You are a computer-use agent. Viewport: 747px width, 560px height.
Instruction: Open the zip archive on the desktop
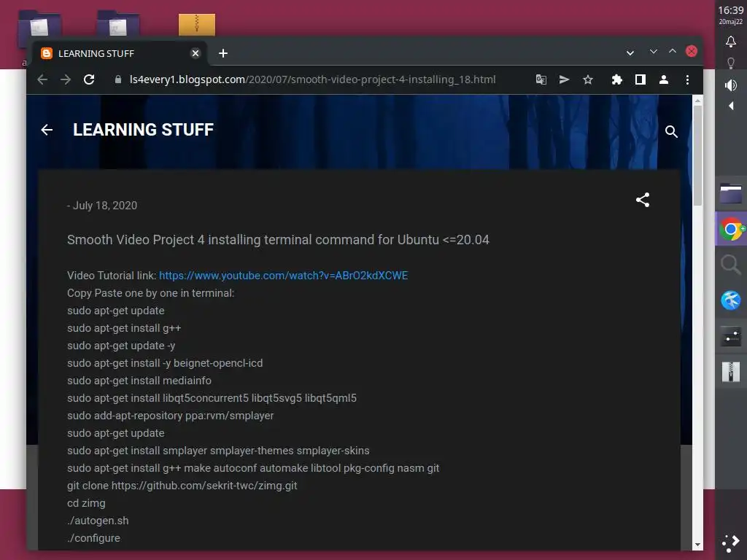[197, 24]
